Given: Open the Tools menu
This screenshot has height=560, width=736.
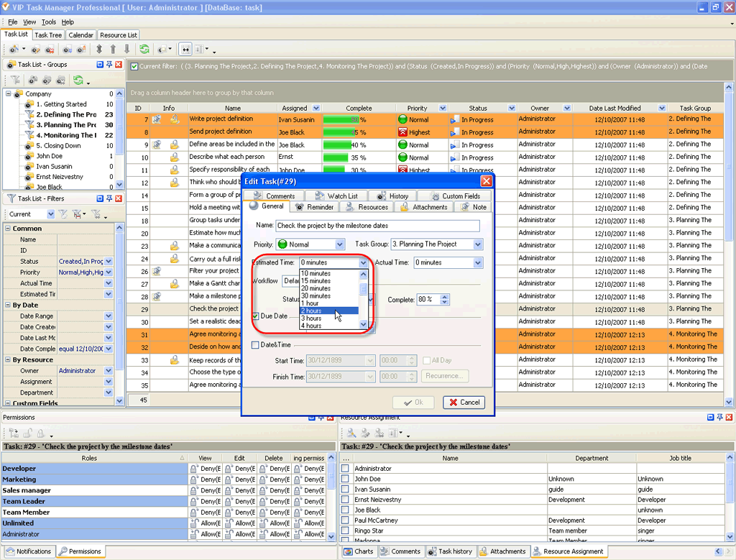Looking at the screenshot, I should pyautogui.click(x=49, y=22).
